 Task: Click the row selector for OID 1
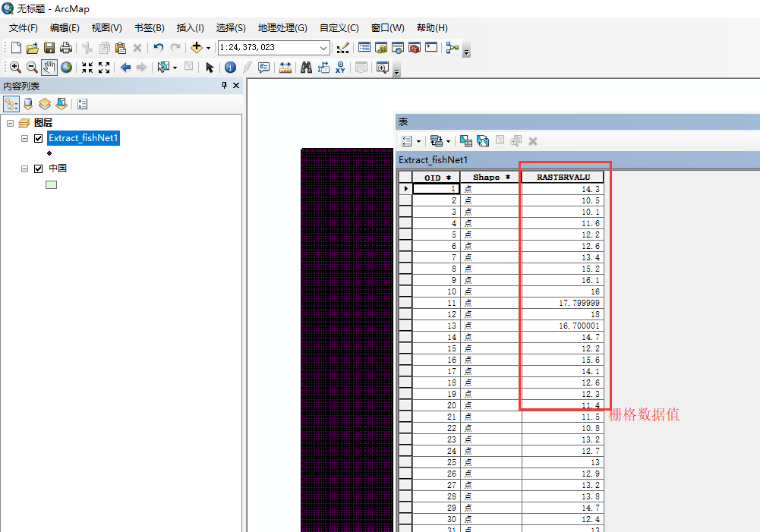405,189
